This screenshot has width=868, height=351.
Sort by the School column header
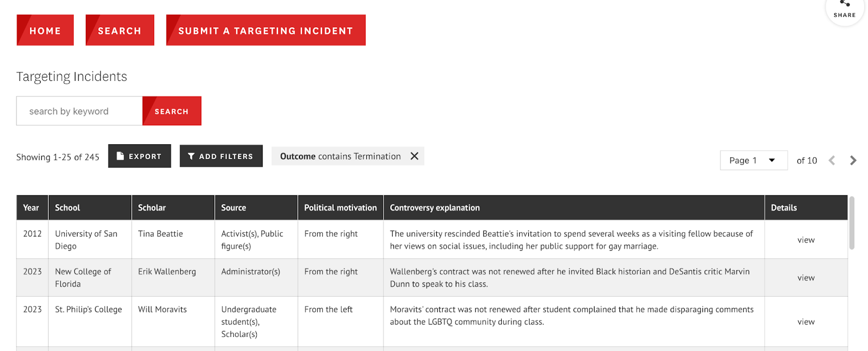[x=90, y=208]
